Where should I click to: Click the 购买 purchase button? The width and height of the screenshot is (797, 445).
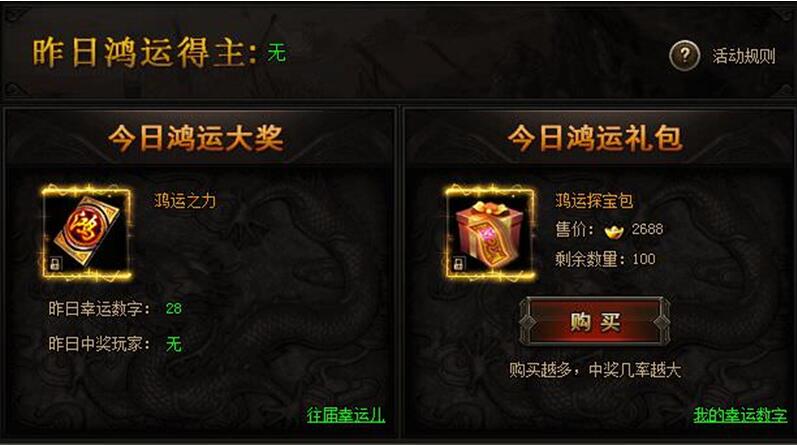[595, 321]
